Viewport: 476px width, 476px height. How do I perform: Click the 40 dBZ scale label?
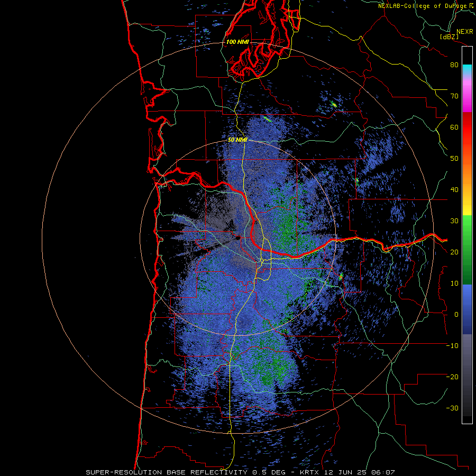click(x=454, y=190)
